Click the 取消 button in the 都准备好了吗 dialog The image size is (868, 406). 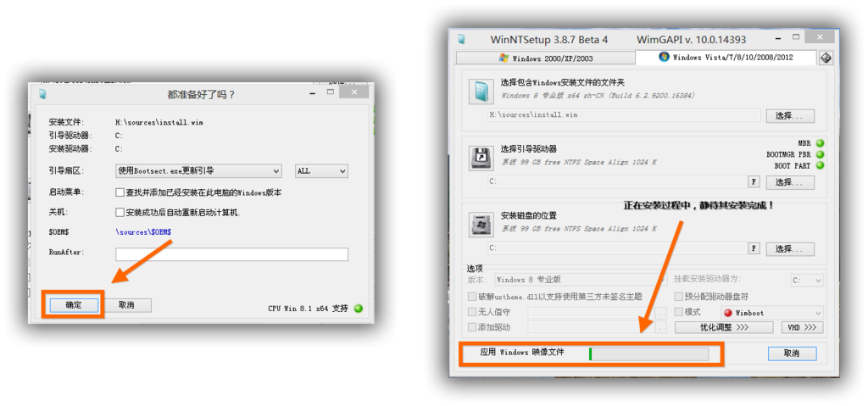127,305
